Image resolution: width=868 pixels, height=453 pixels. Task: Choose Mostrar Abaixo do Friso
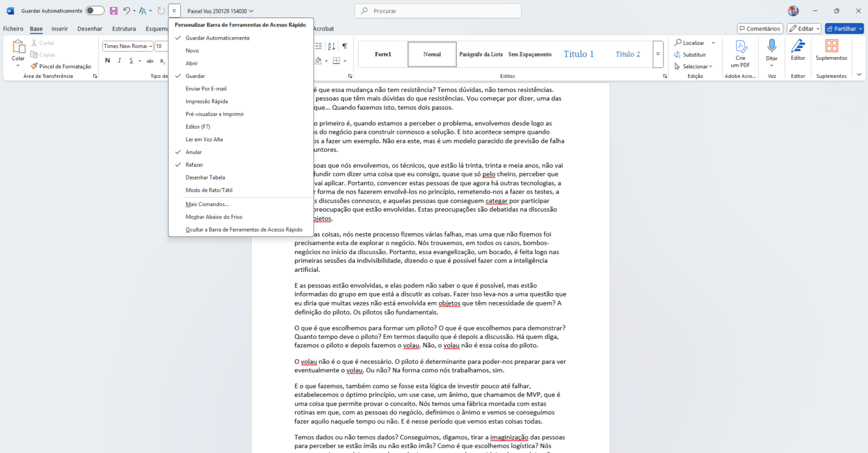(x=241, y=217)
